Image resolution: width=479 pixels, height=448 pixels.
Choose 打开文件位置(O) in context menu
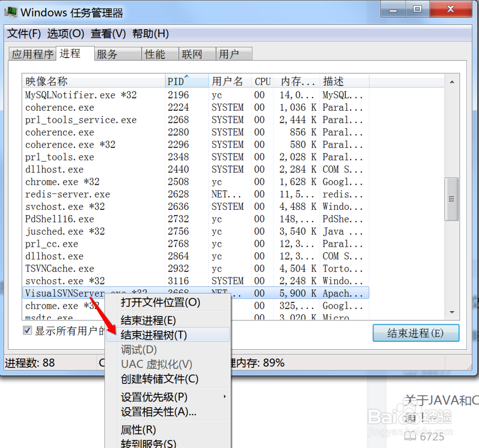point(168,302)
